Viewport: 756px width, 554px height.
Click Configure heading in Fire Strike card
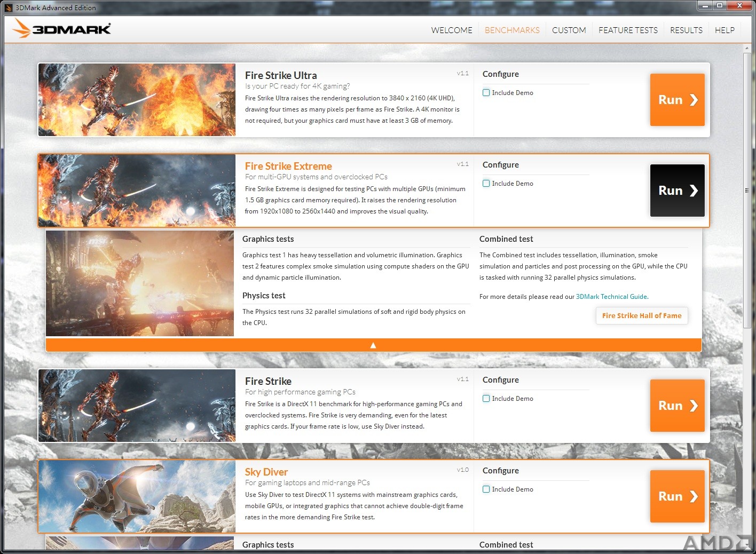(x=501, y=380)
